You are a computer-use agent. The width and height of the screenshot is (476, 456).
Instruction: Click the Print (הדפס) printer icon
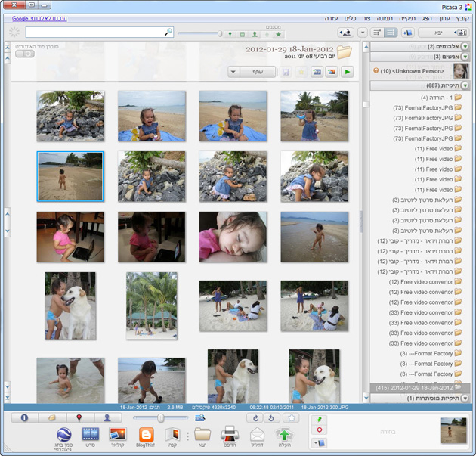pyautogui.click(x=230, y=436)
